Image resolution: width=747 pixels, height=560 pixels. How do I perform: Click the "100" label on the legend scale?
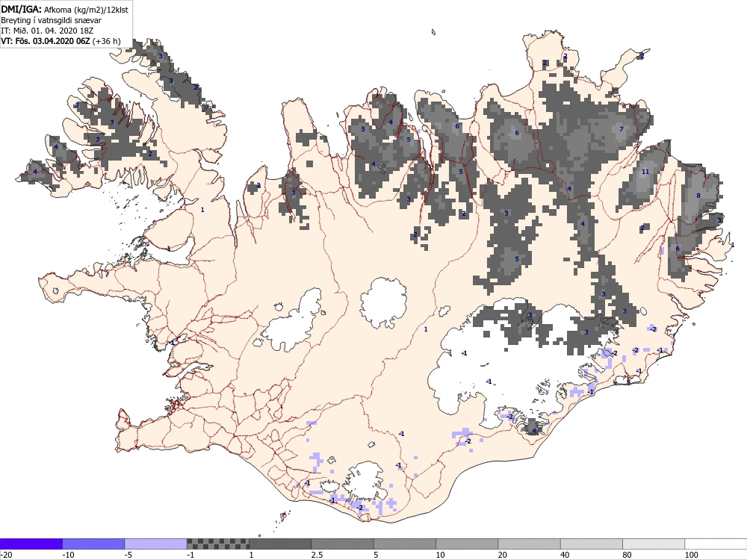[x=691, y=555]
